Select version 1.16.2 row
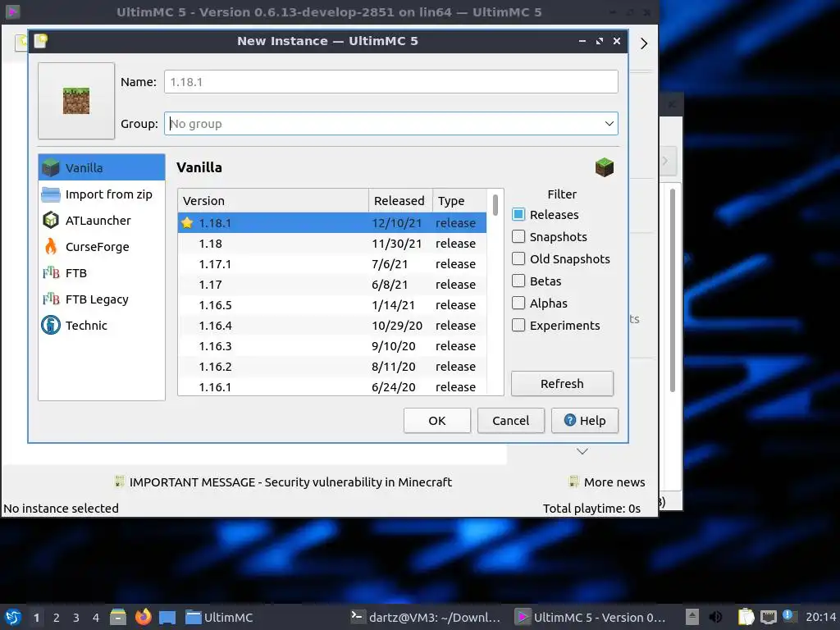 click(332, 367)
